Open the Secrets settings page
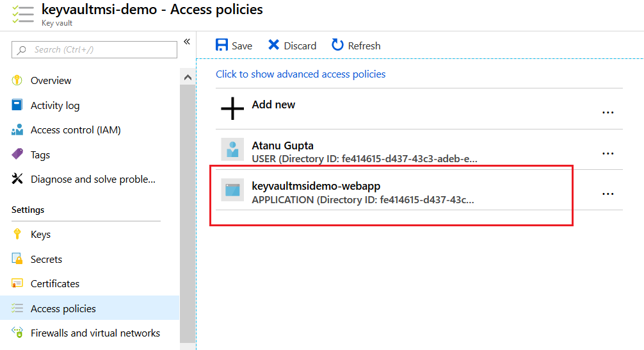This screenshot has width=644, height=350. pos(46,259)
